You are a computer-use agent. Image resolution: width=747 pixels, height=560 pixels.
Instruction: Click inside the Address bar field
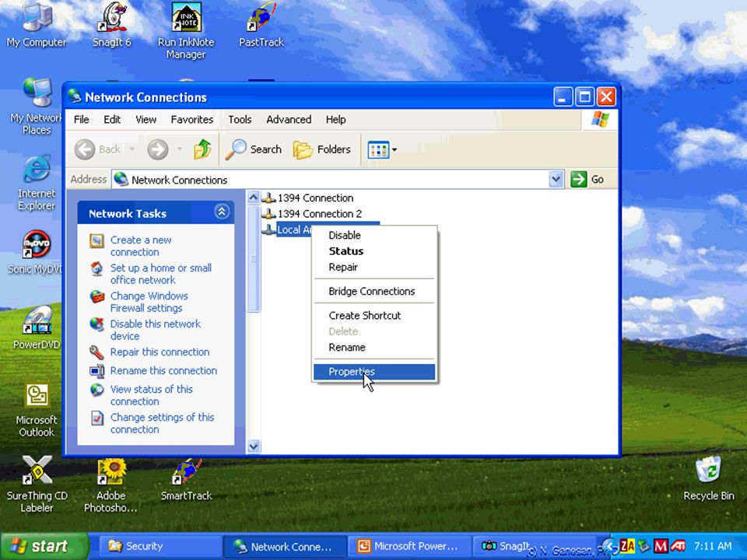pos(338,180)
